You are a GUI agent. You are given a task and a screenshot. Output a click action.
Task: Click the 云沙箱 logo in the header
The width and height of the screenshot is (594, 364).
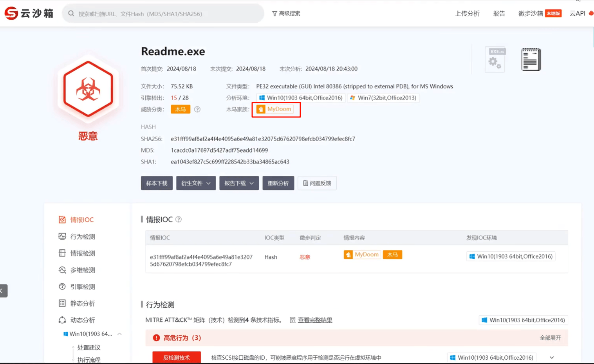coord(29,13)
